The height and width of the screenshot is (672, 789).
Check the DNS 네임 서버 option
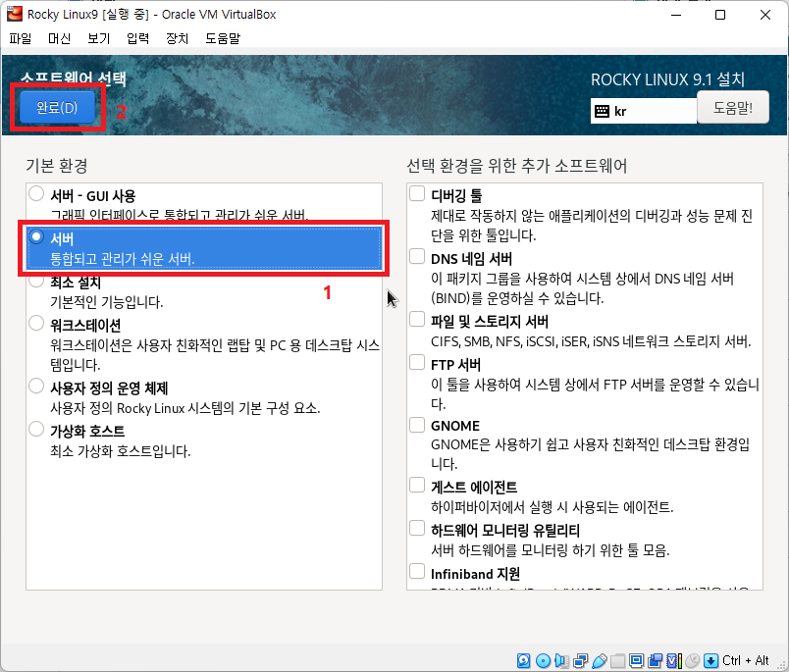[417, 256]
